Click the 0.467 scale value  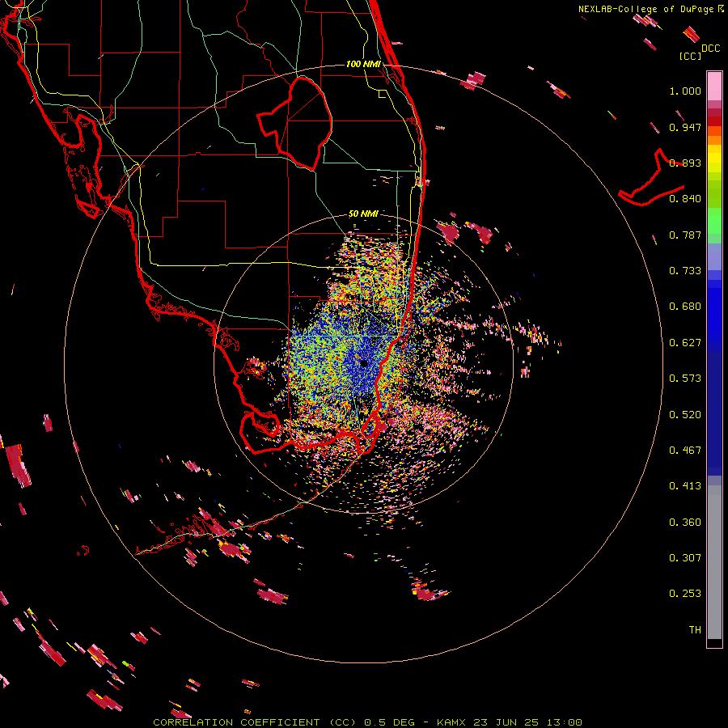coord(685,451)
